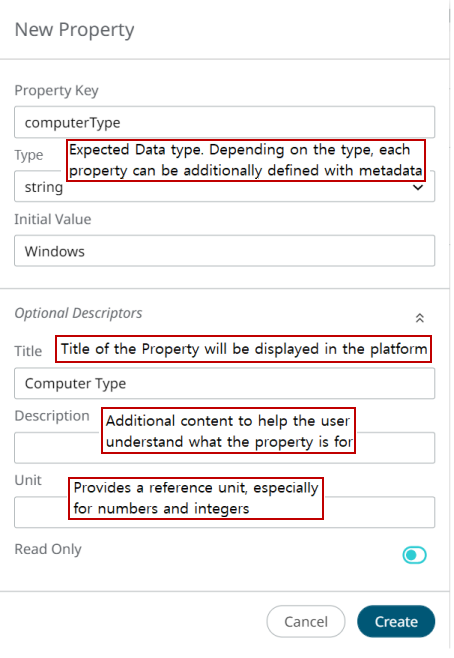
Task: Click the Read Only label text
Action: (48, 549)
